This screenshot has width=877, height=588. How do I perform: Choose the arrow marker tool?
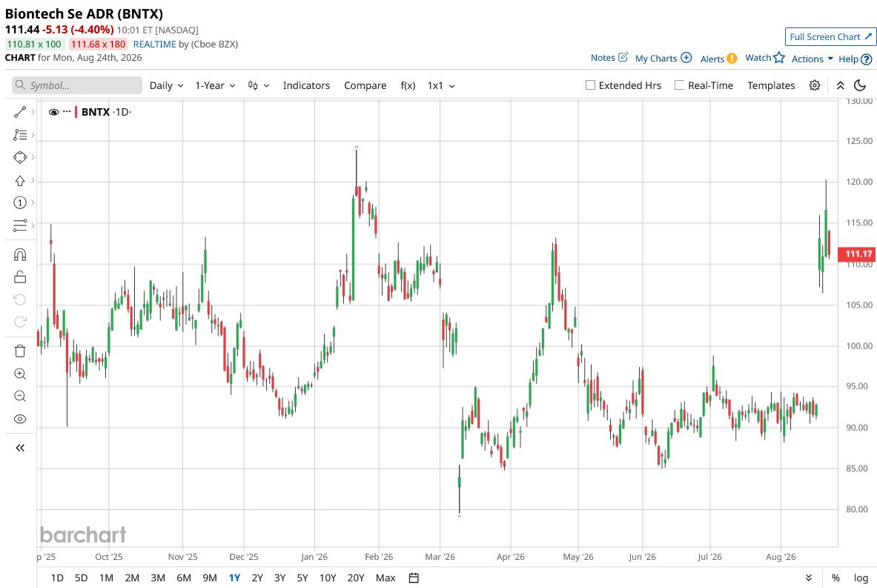pyautogui.click(x=19, y=180)
